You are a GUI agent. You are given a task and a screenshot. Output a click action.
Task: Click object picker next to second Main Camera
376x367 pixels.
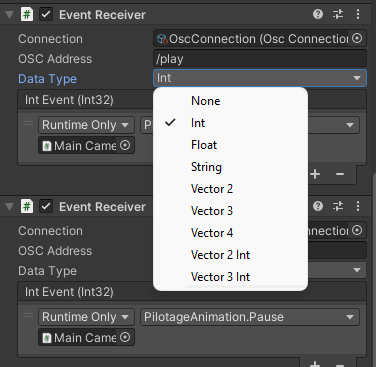click(125, 337)
